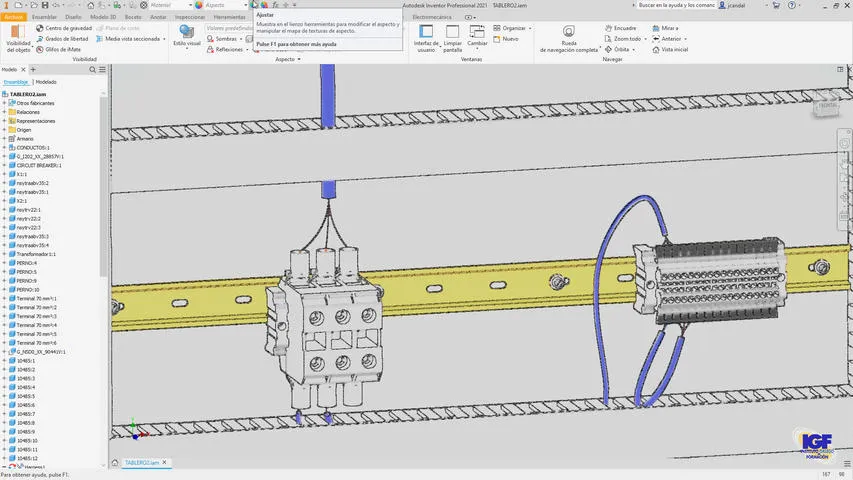Viewport: 853px width, 480px height.
Task: Click the TABLERO2.iam document tab
Action: tap(141, 463)
